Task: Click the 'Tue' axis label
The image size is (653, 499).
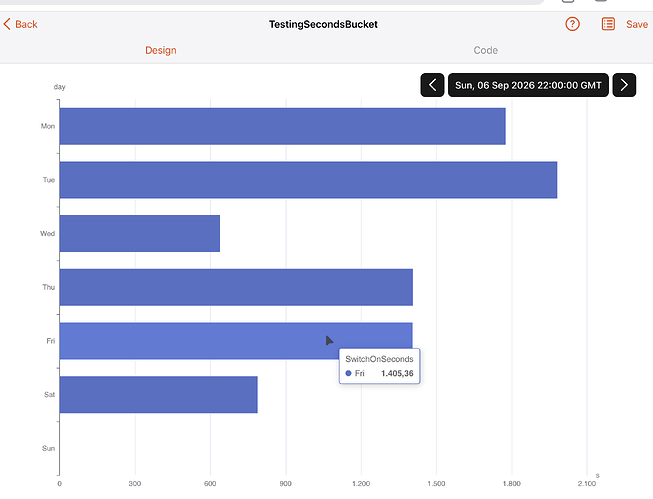Action: (49, 180)
